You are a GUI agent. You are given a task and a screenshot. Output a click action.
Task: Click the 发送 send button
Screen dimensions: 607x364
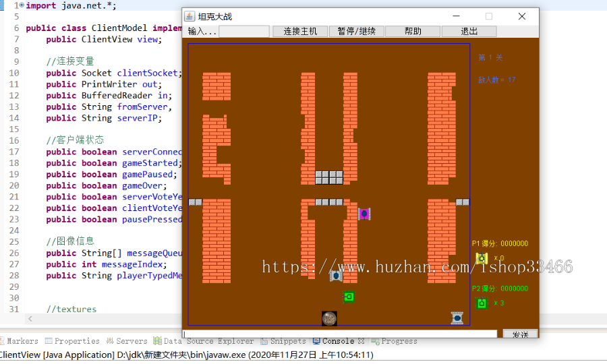(520, 334)
